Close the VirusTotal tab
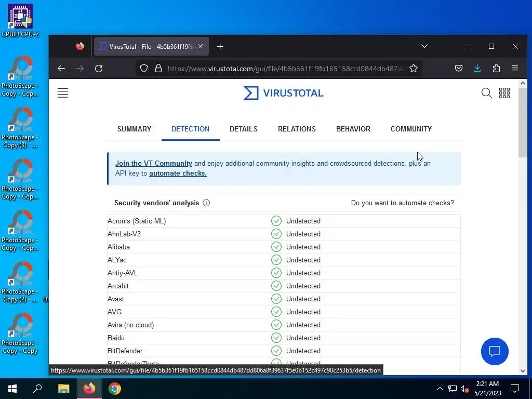Viewport: 532px width, 399px height. pos(201,46)
